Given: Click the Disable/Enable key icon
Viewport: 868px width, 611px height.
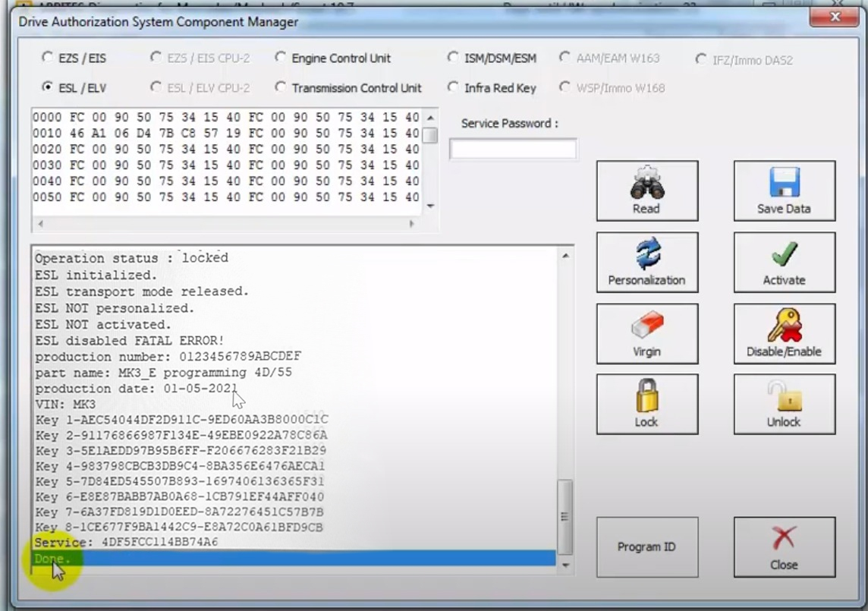Looking at the screenshot, I should (784, 327).
